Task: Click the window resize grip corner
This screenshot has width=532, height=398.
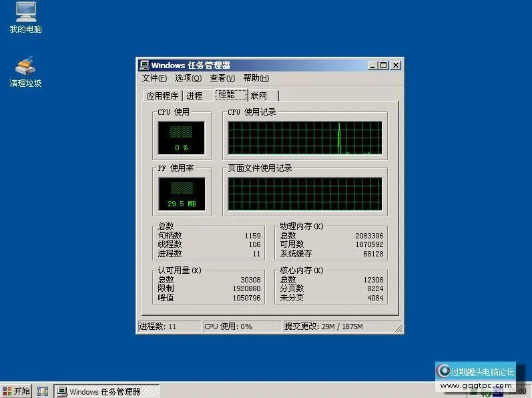Action: [x=398, y=328]
